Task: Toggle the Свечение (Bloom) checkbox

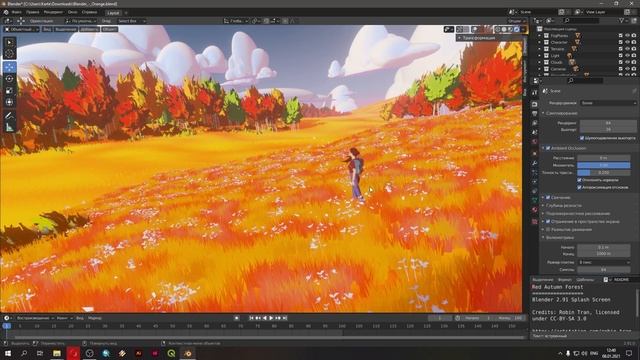Action: click(548, 198)
